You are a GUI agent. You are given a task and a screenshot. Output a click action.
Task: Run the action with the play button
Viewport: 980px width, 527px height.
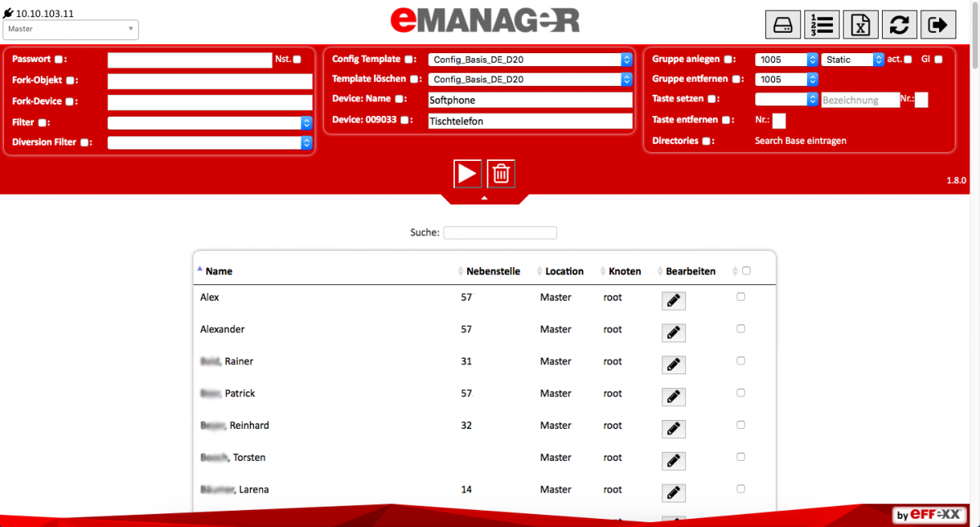(468, 173)
